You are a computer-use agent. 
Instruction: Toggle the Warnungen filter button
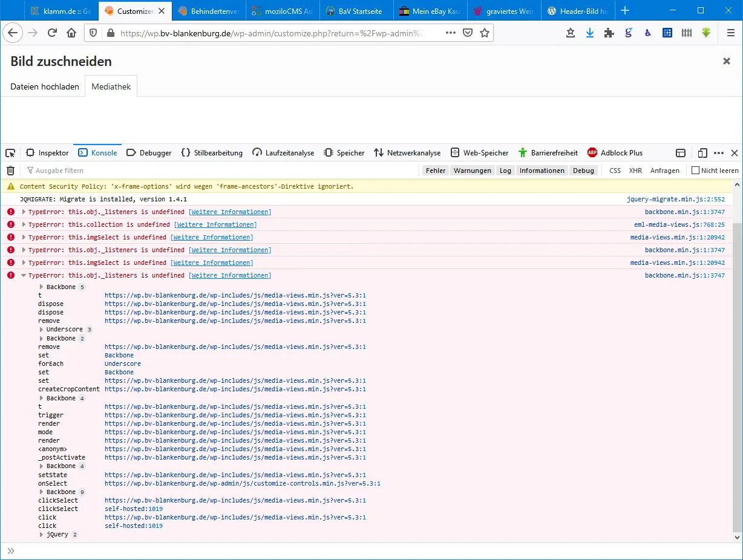pyautogui.click(x=473, y=171)
